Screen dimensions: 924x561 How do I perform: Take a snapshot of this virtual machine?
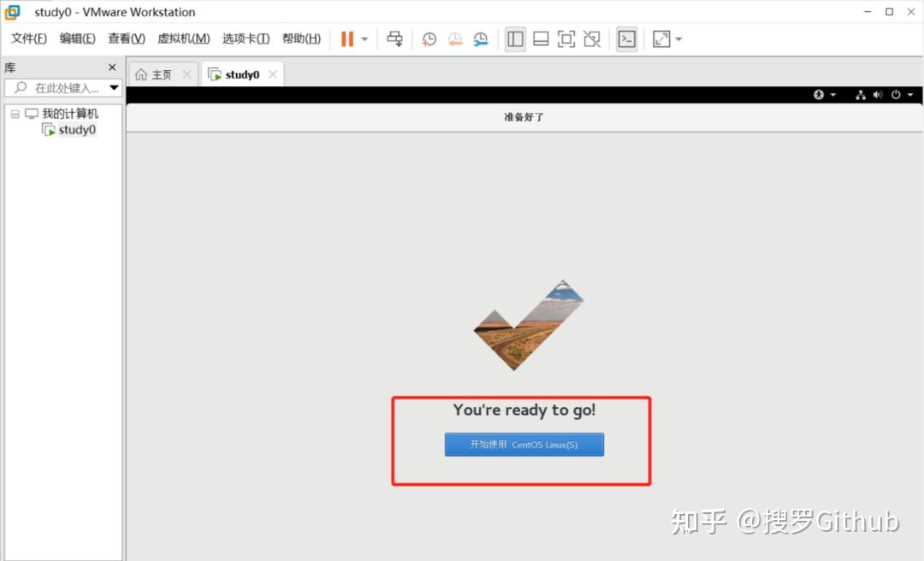pos(429,38)
